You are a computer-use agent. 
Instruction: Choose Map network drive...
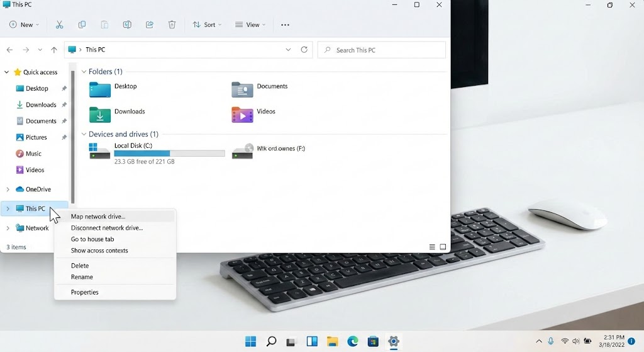pyautogui.click(x=115, y=216)
